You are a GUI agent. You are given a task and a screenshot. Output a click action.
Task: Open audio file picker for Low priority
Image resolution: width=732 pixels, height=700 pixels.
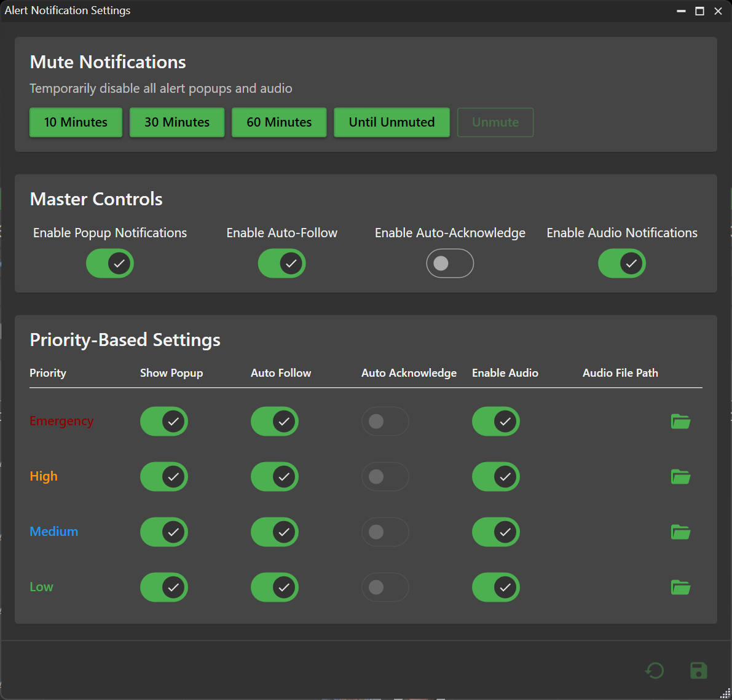(x=680, y=588)
